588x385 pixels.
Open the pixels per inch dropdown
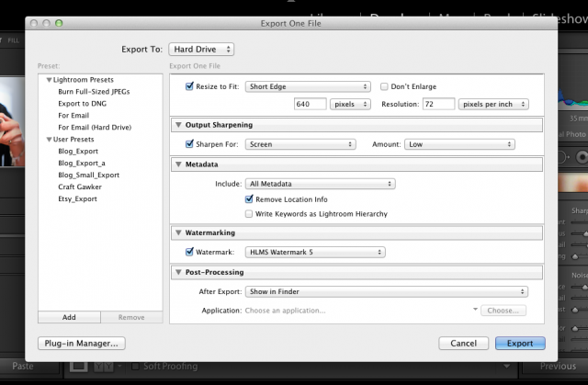493,104
